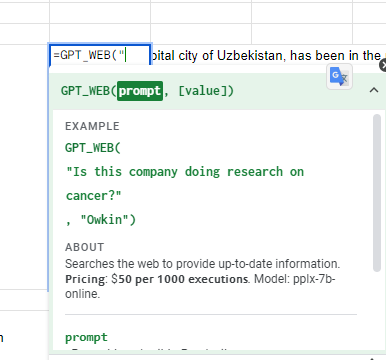This screenshot has width=386, height=360.
Task: Click the Google Translate popup icon
Action: pyautogui.click(x=339, y=76)
